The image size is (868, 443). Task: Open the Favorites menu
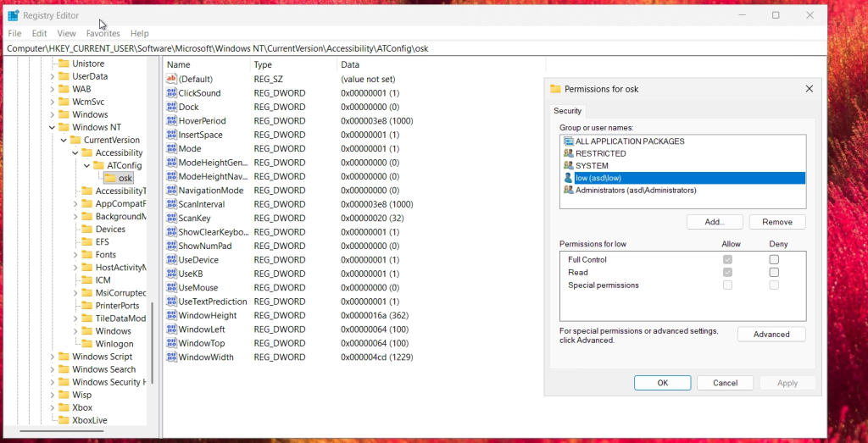pos(103,34)
